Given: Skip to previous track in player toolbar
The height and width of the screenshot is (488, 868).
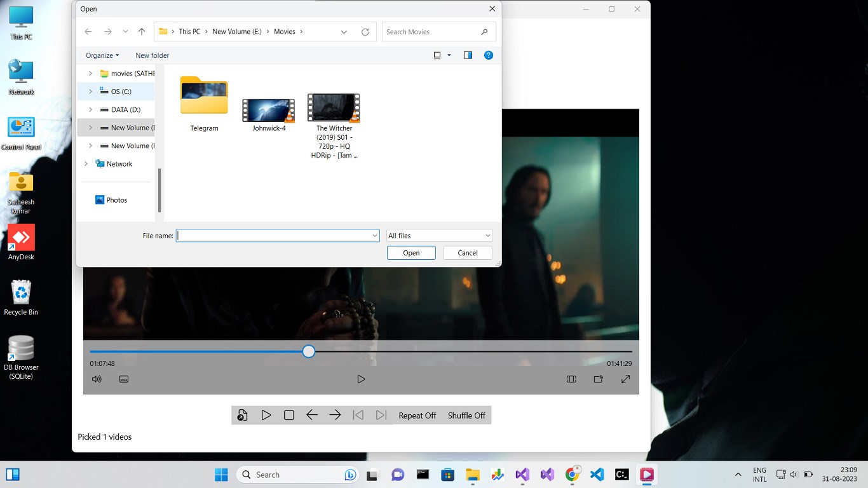Looking at the screenshot, I should click(358, 415).
